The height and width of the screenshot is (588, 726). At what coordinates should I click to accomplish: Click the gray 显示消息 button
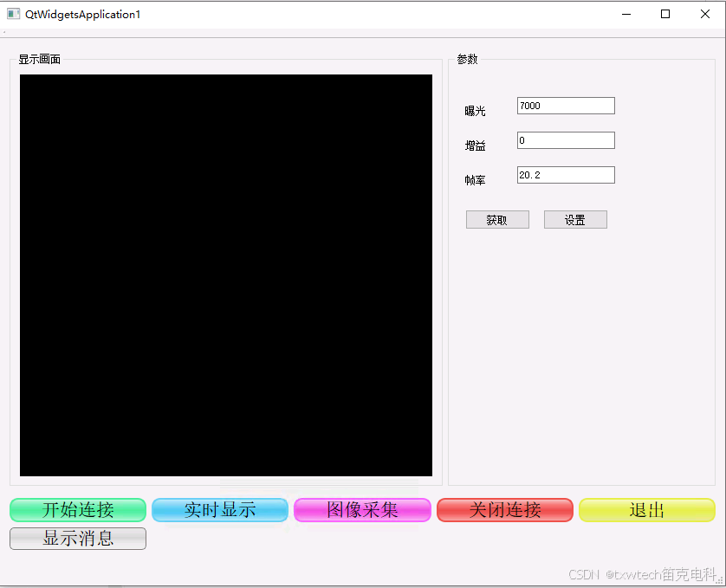(x=78, y=539)
